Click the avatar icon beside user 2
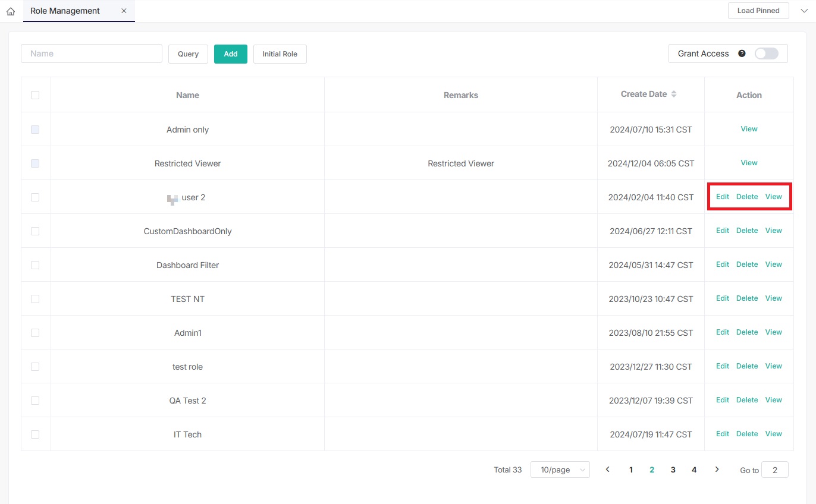Viewport: 816px width, 504px height. click(x=172, y=199)
